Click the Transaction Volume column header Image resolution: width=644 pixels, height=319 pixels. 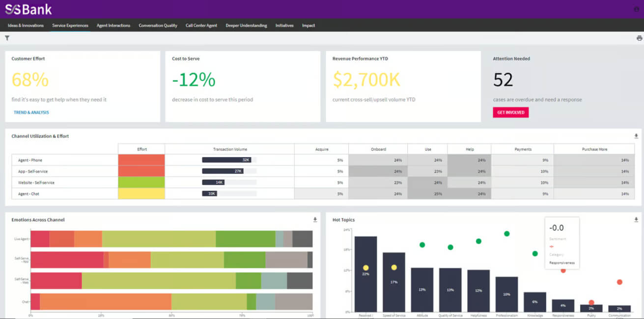[230, 149]
